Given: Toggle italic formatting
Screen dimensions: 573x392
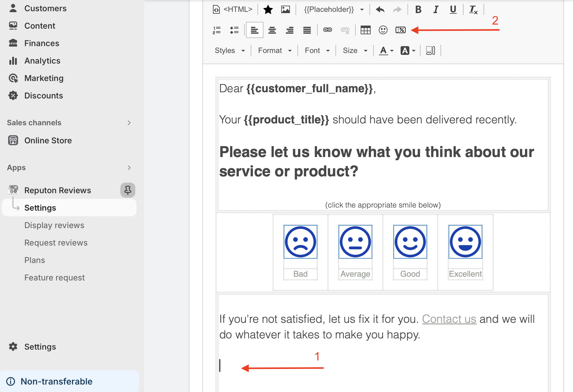Looking at the screenshot, I should coord(436,10).
